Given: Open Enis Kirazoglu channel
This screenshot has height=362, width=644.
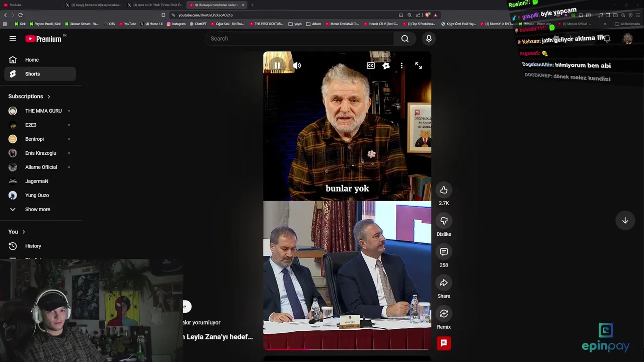Looking at the screenshot, I should 40,153.
